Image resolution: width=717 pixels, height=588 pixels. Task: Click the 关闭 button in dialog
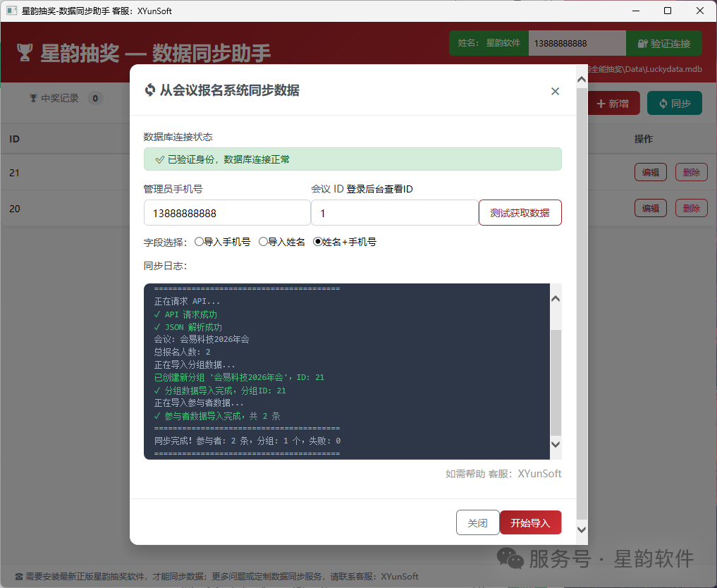477,522
